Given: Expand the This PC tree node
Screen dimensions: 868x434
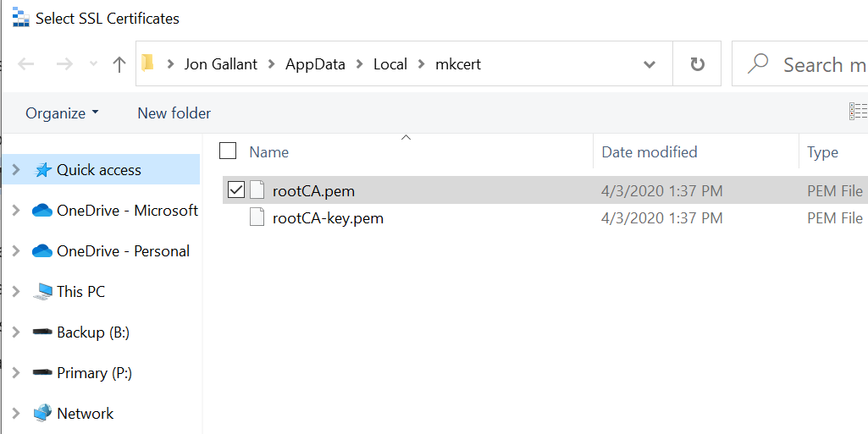Looking at the screenshot, I should pyautogui.click(x=15, y=292).
